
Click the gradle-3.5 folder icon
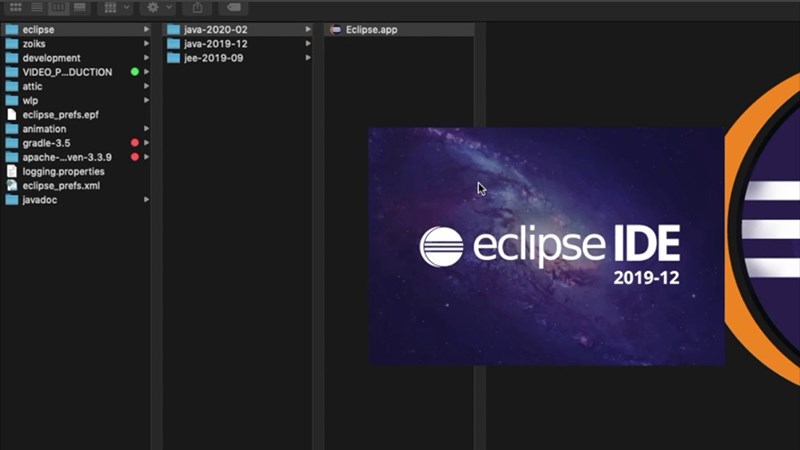click(12, 143)
